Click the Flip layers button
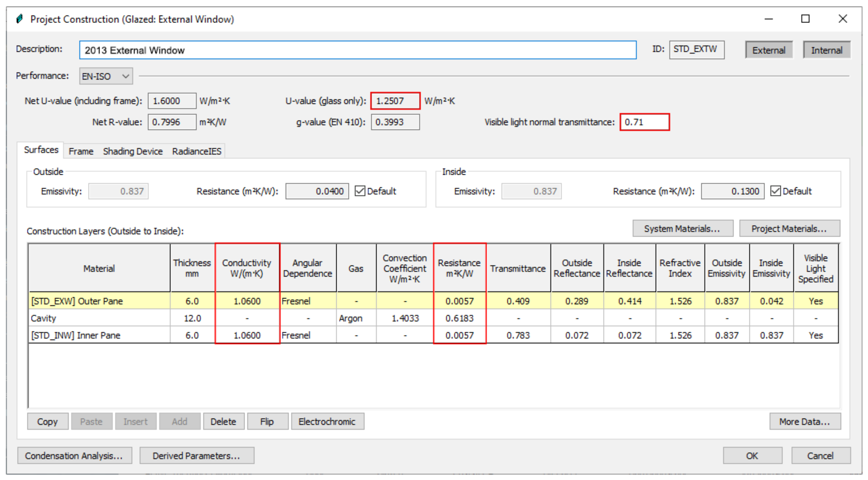Viewport: 868px width, 480px height. point(267,422)
